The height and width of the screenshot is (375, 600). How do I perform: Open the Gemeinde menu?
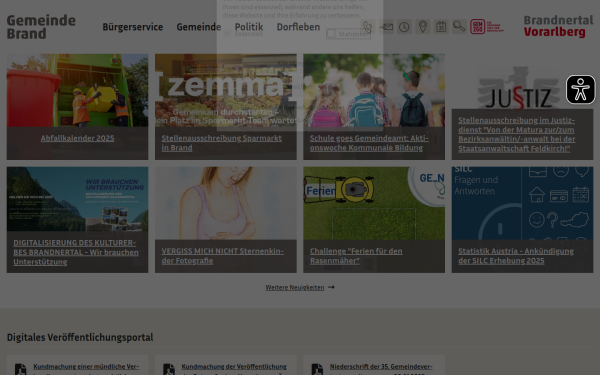[x=199, y=27]
